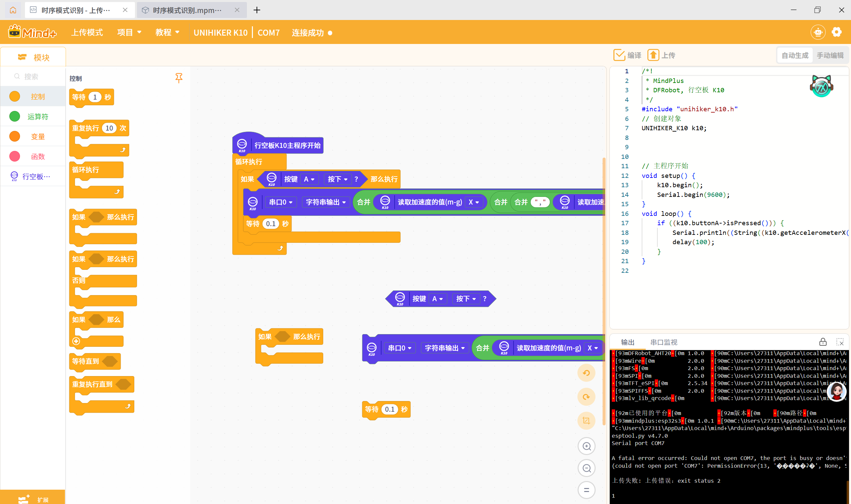Switch code view to 手动编辑 mode

[x=830, y=55]
